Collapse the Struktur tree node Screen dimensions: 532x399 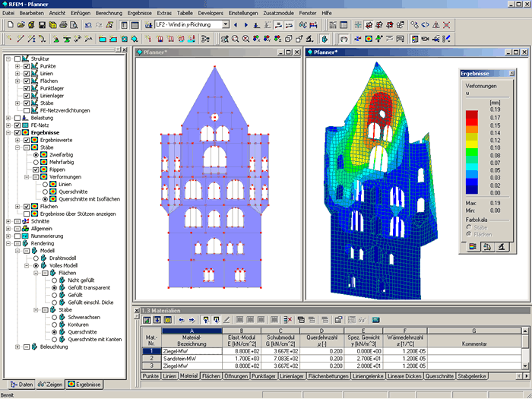point(8,59)
